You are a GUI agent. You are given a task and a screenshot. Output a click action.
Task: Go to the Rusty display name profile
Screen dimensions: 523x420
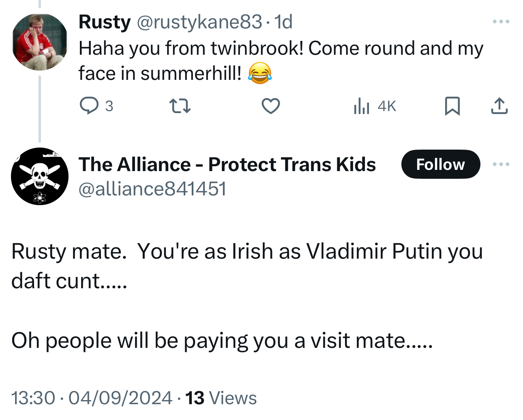pos(105,22)
